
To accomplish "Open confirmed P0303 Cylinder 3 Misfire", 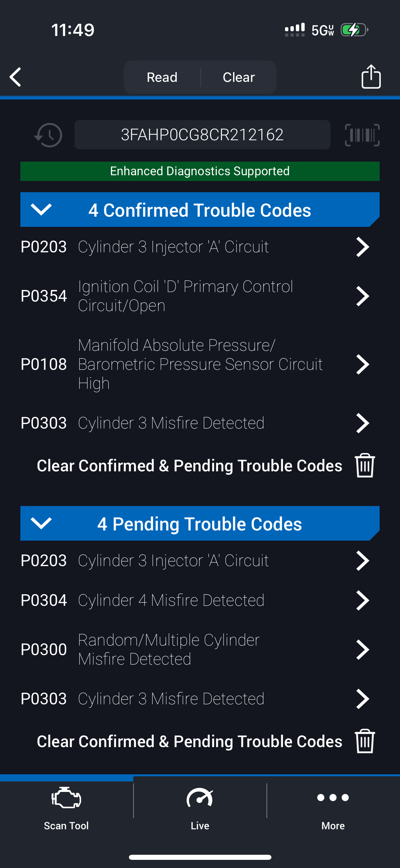I will (200, 423).
